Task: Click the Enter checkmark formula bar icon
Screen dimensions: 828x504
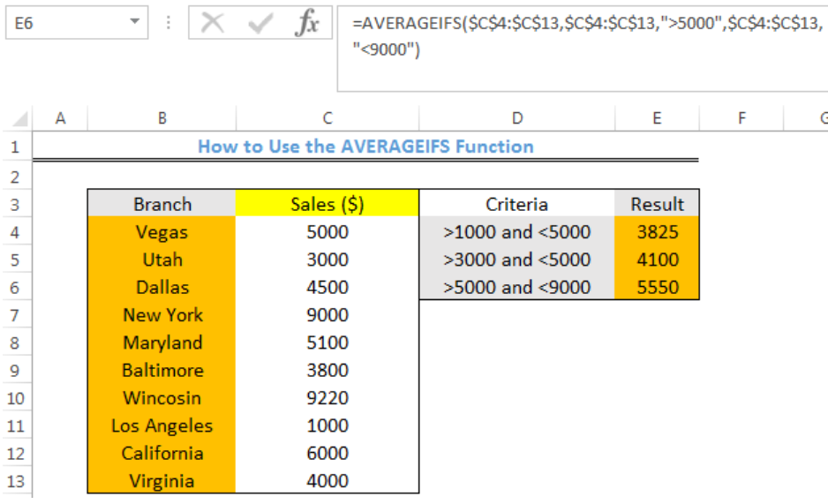Action: (260, 23)
